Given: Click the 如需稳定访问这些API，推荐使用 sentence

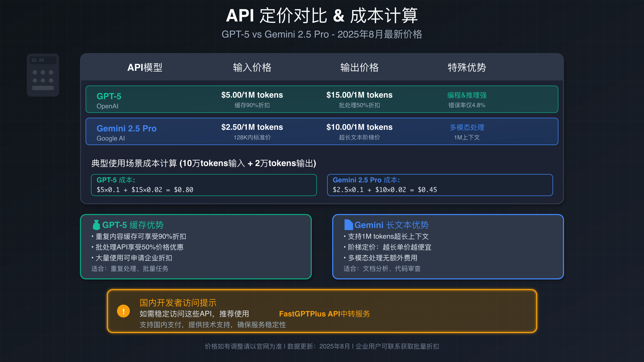Looking at the screenshot, I should coord(194,314).
